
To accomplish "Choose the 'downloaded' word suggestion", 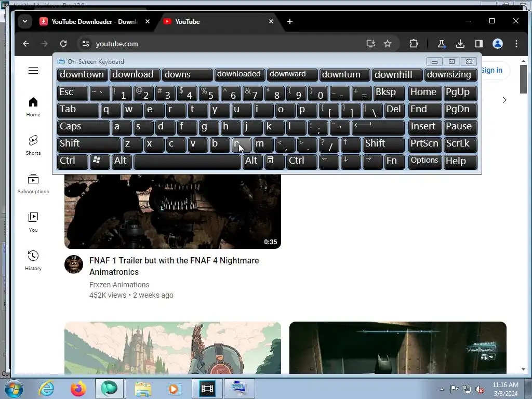I will [240, 75].
